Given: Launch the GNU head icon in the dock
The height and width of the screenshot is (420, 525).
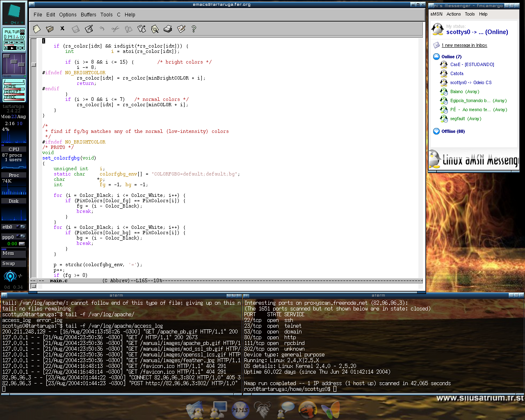Looking at the screenshot, I should [x=262, y=409].
